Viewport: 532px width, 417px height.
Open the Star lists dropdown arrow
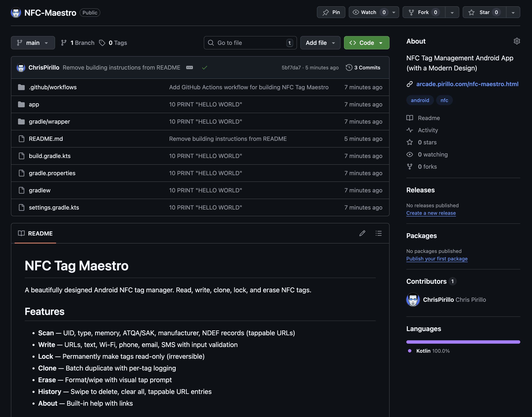[x=513, y=12]
